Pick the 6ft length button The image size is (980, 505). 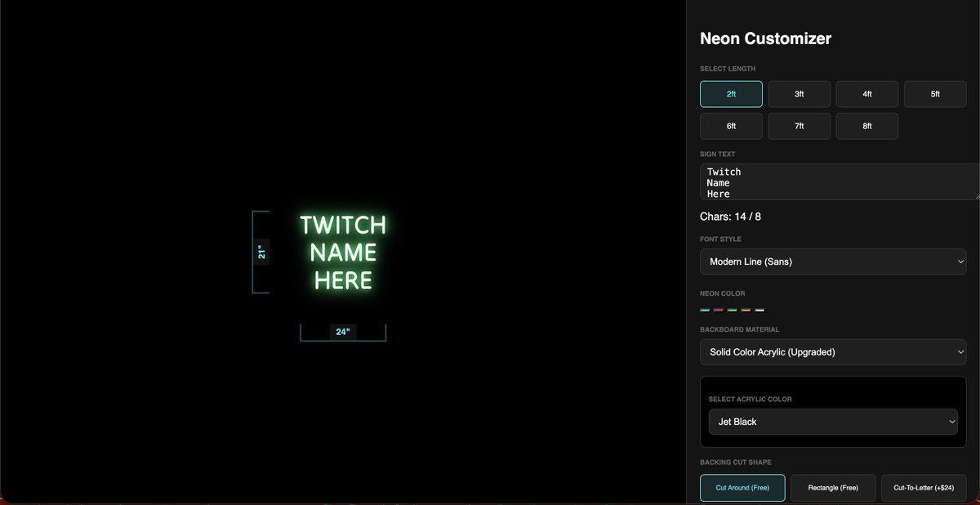731,126
